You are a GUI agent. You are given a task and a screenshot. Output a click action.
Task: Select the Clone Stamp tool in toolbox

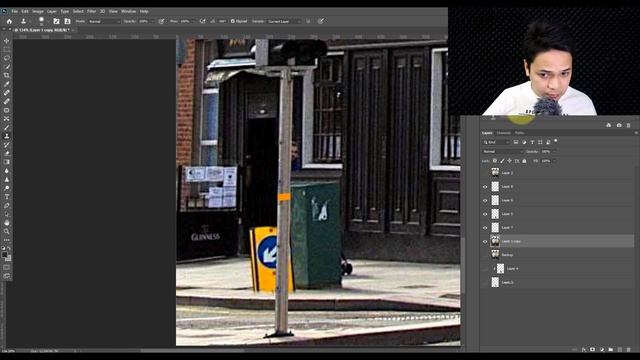point(7,136)
